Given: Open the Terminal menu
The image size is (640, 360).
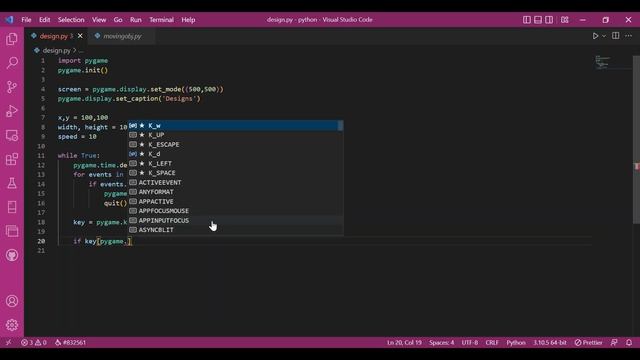Looking at the screenshot, I should point(161,20).
